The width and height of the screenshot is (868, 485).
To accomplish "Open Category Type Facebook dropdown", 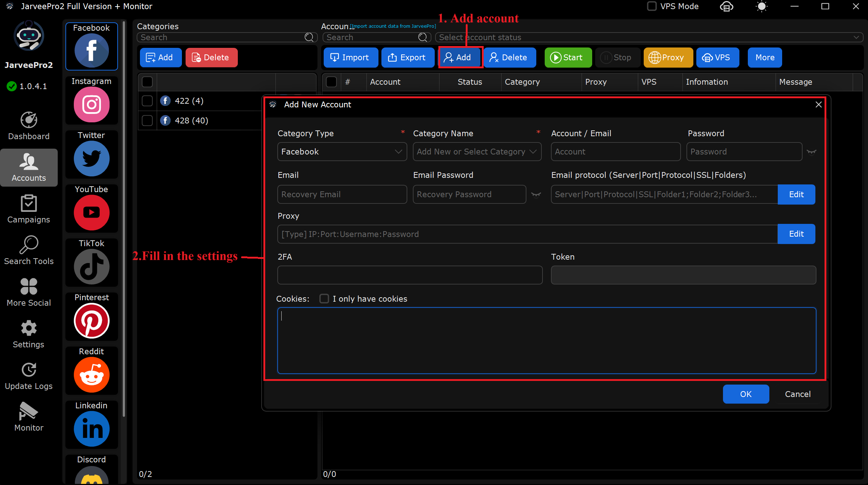I will pos(342,152).
